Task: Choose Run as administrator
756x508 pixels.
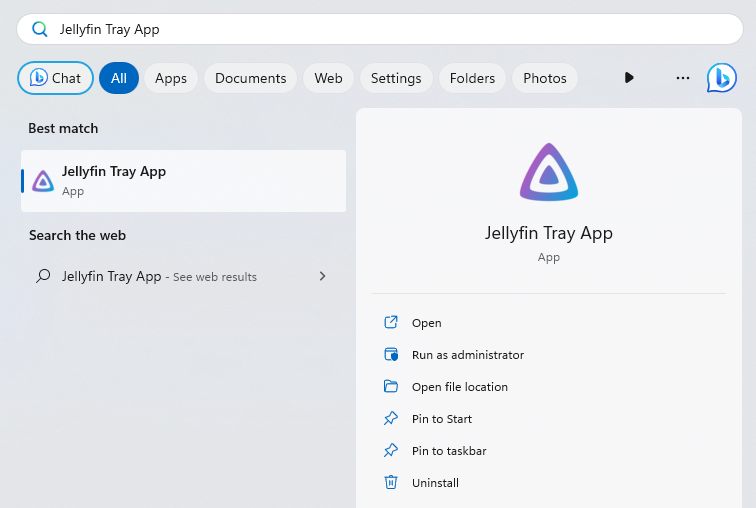Action: [549, 355]
